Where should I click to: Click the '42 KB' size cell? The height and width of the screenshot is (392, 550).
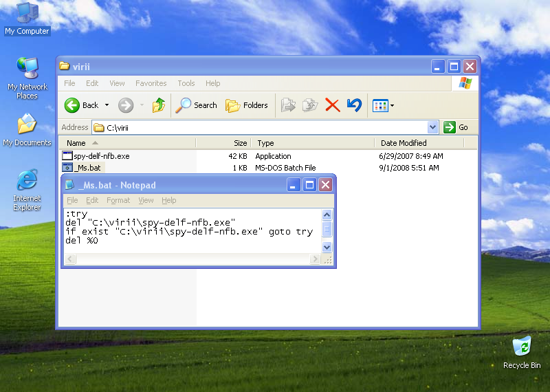[238, 156]
